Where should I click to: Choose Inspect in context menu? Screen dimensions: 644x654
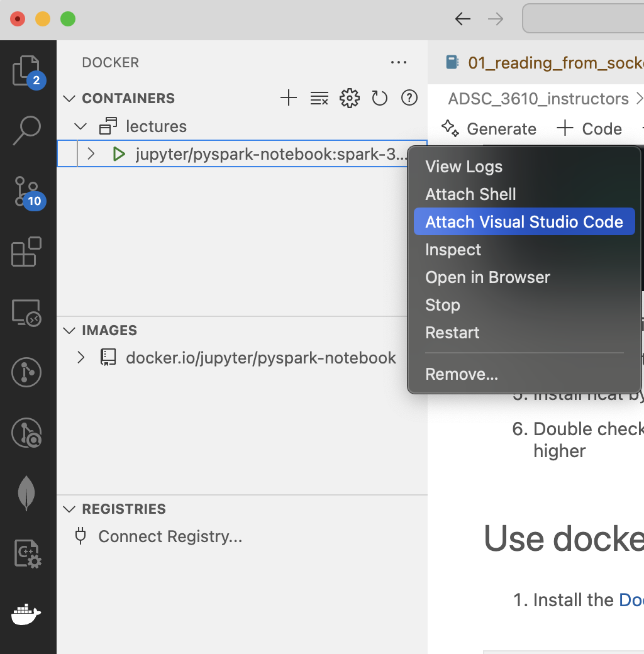point(525,250)
